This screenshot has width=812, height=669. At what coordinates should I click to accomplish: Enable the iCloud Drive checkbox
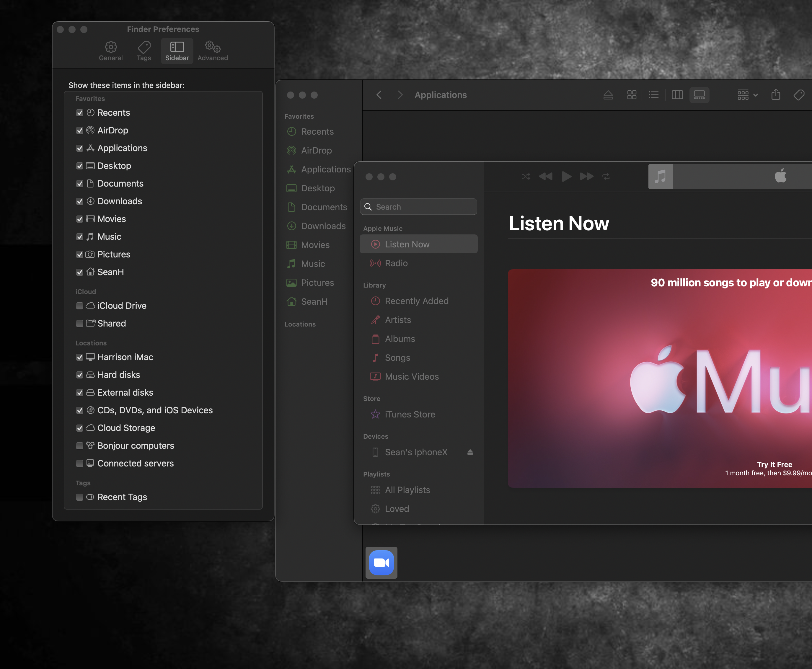click(x=80, y=306)
